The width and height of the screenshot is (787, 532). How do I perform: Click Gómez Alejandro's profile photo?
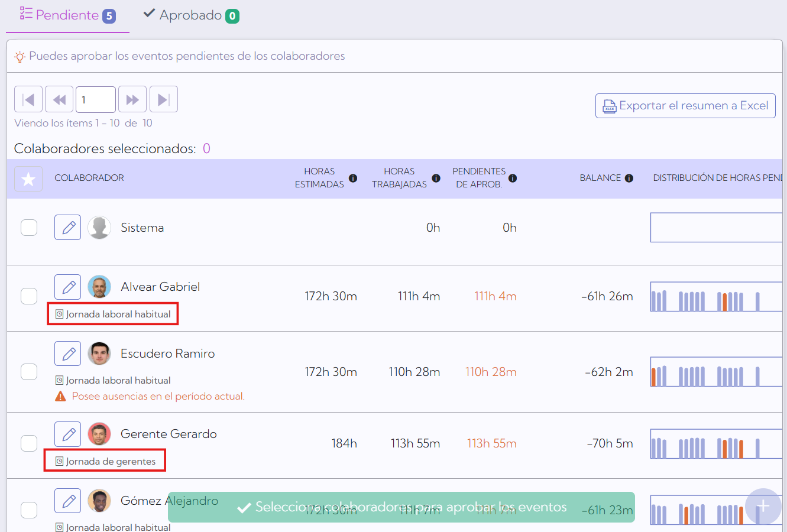tap(99, 501)
